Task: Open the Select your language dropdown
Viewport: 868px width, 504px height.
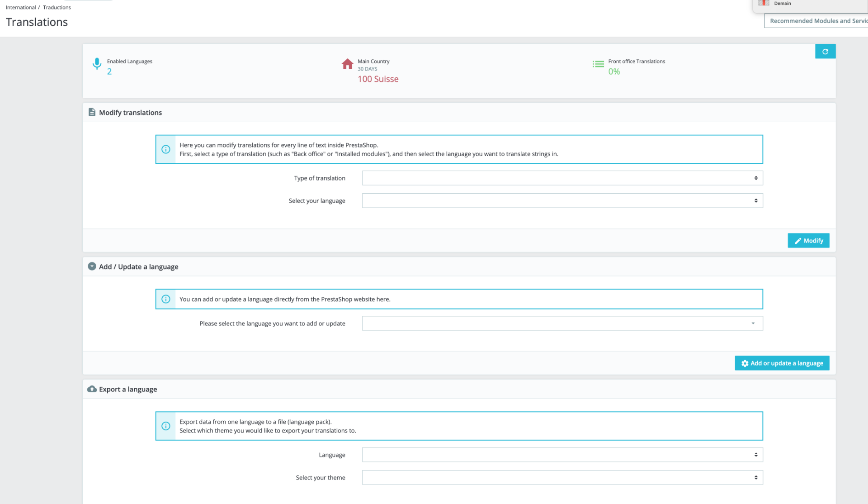Action: click(x=562, y=200)
